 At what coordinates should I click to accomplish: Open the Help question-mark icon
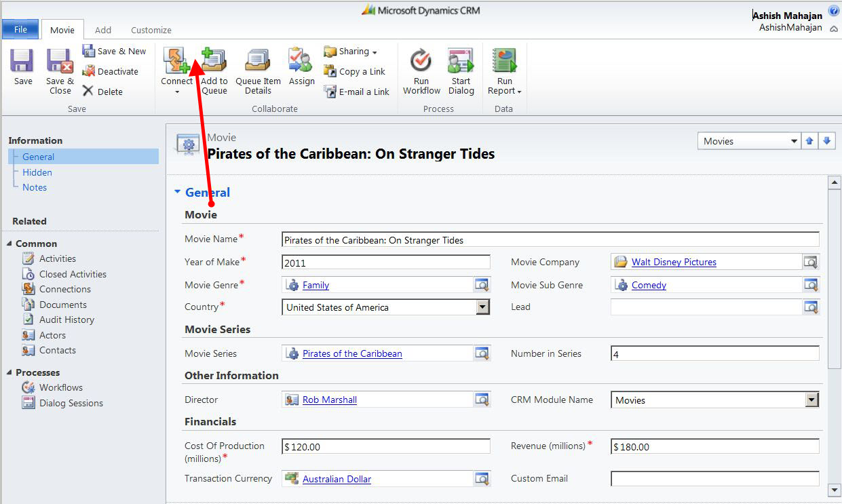[x=833, y=10]
